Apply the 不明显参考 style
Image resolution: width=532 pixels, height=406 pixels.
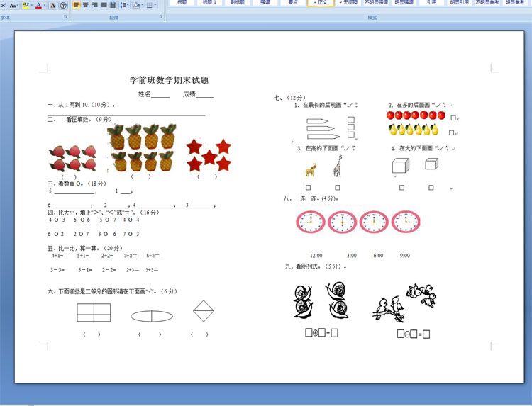click(x=487, y=2)
